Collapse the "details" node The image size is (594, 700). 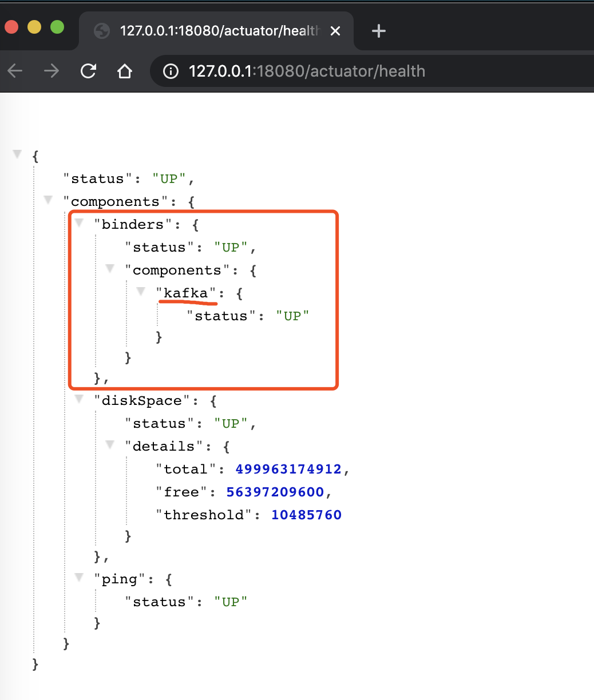tap(110, 445)
